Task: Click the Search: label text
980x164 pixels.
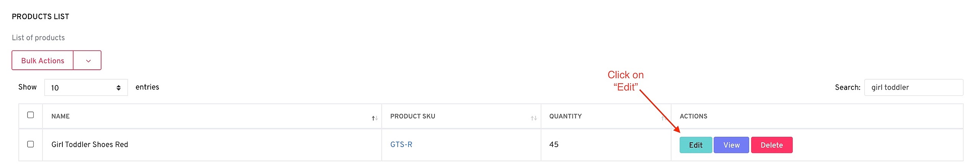Action: point(847,87)
